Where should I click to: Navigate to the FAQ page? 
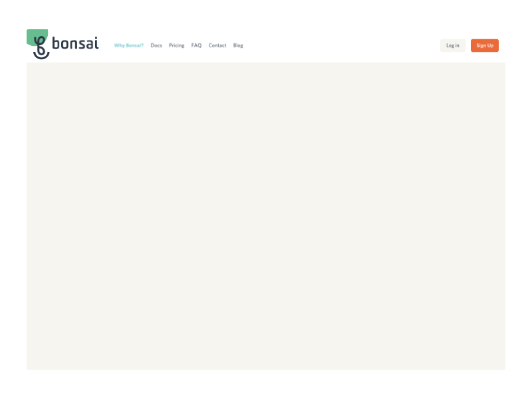pos(196,45)
